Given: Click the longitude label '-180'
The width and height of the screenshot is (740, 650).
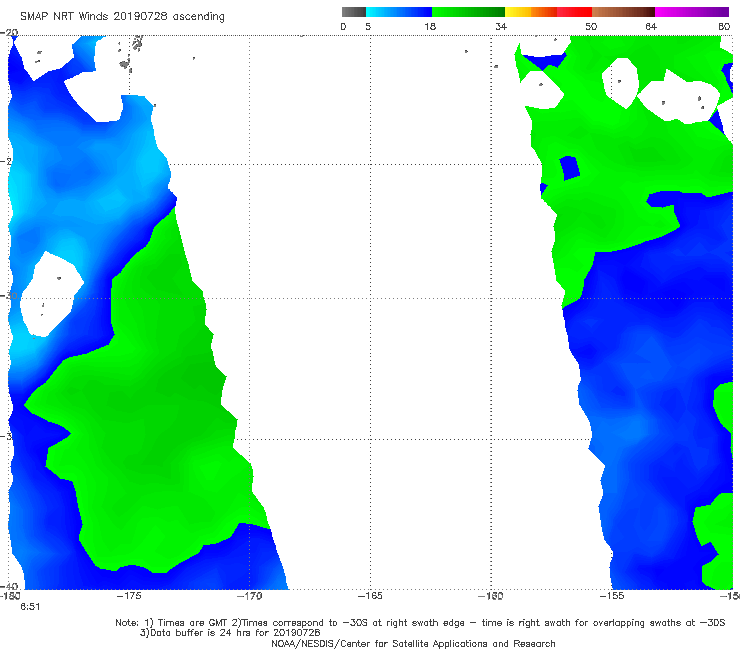Looking at the screenshot, I should (10, 596).
